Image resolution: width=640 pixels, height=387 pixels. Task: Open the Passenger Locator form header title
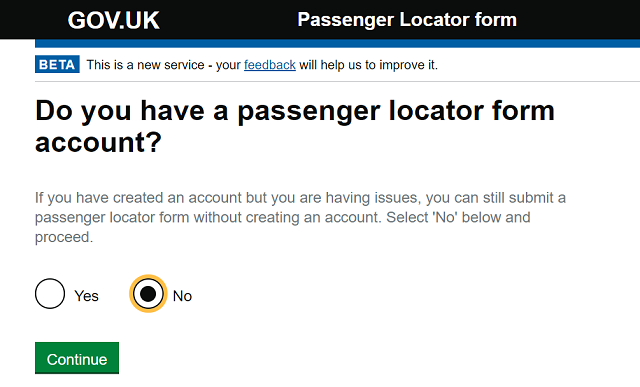407,20
